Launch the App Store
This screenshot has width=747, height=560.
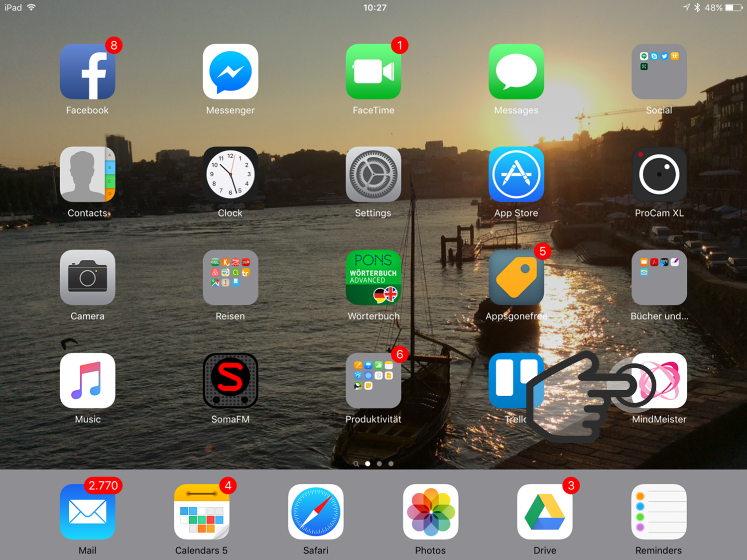click(x=516, y=174)
